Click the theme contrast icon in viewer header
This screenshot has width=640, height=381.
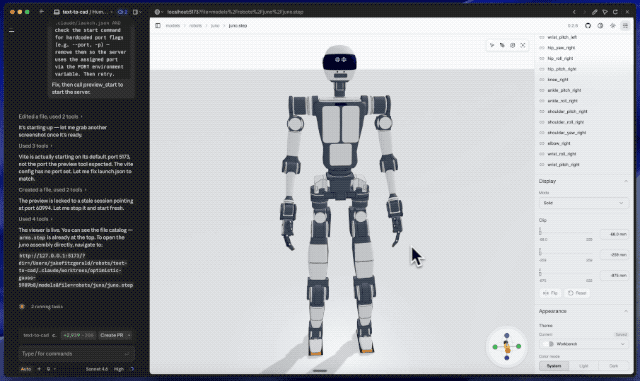(x=600, y=26)
